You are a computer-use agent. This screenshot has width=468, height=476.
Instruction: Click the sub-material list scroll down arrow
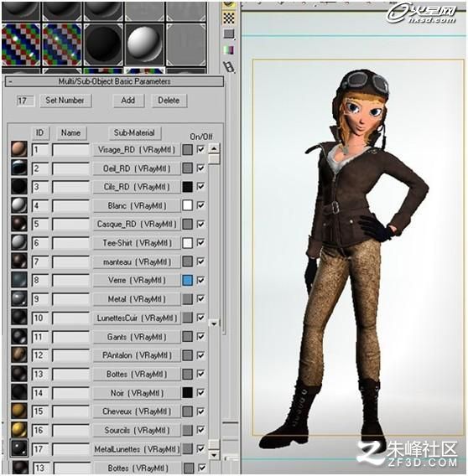pyautogui.click(x=214, y=323)
